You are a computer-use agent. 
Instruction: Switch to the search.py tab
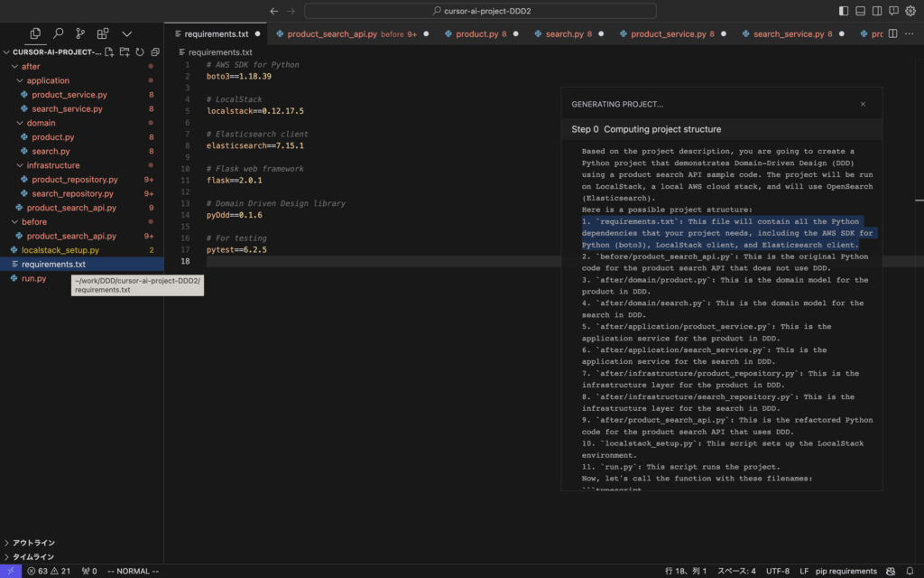click(568, 33)
